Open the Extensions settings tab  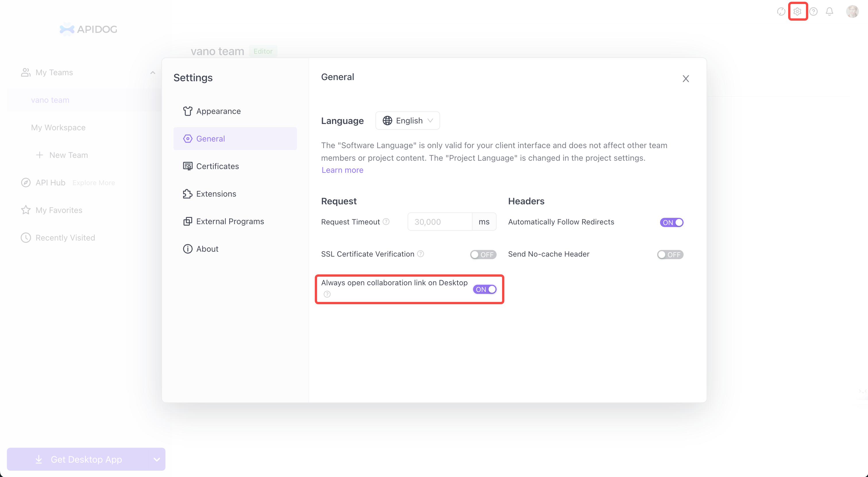pyautogui.click(x=235, y=194)
